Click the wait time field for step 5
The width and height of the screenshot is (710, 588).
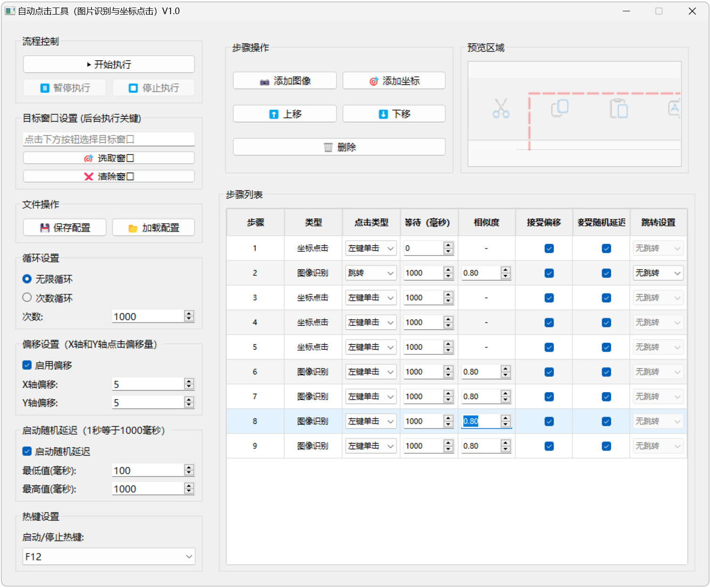click(424, 347)
